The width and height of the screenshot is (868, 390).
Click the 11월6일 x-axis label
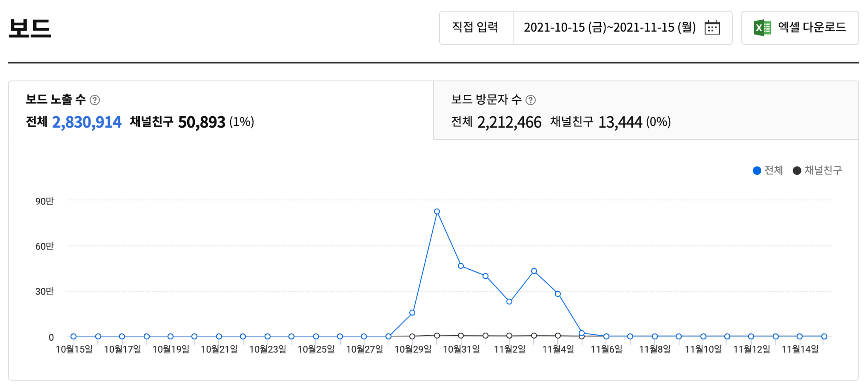(606, 349)
